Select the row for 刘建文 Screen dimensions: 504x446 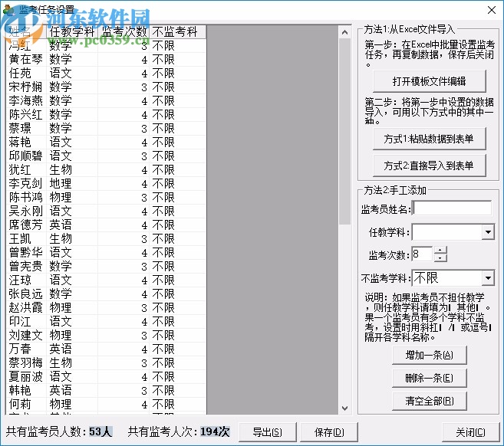[106, 336]
